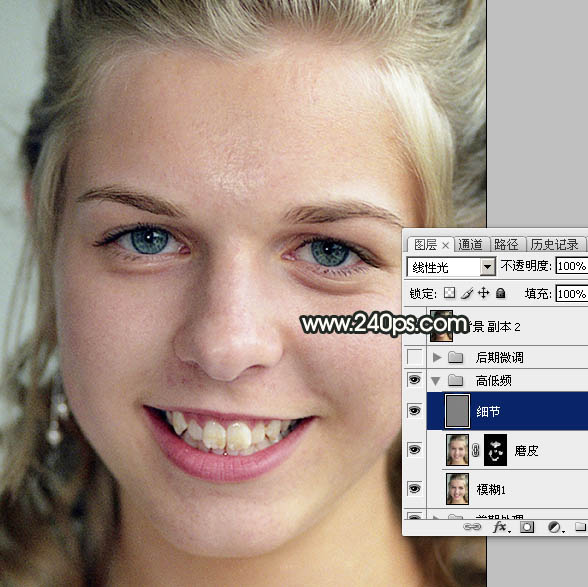Viewport: 588px width, 587px height.
Task: Click the 填充 label
Action: [x=538, y=293]
